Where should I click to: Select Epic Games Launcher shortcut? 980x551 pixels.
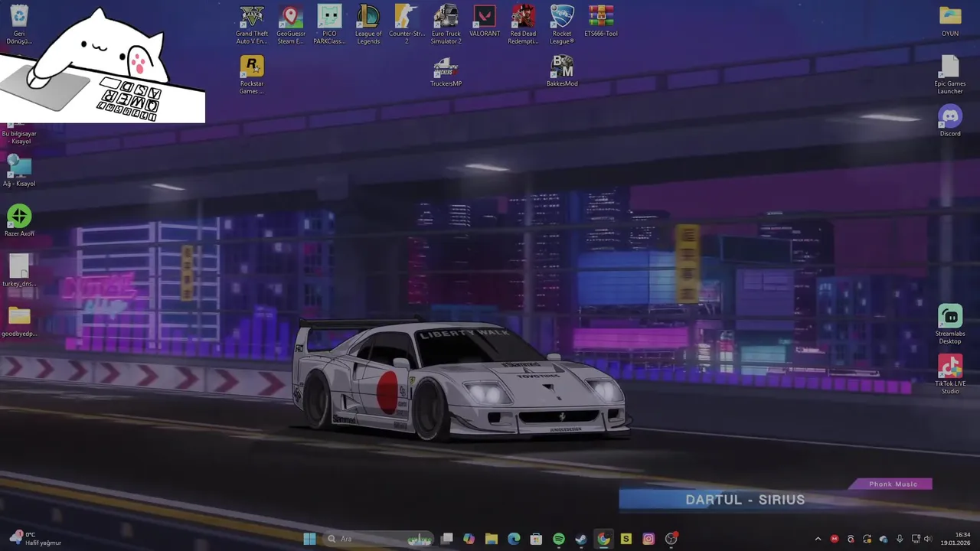tap(950, 75)
